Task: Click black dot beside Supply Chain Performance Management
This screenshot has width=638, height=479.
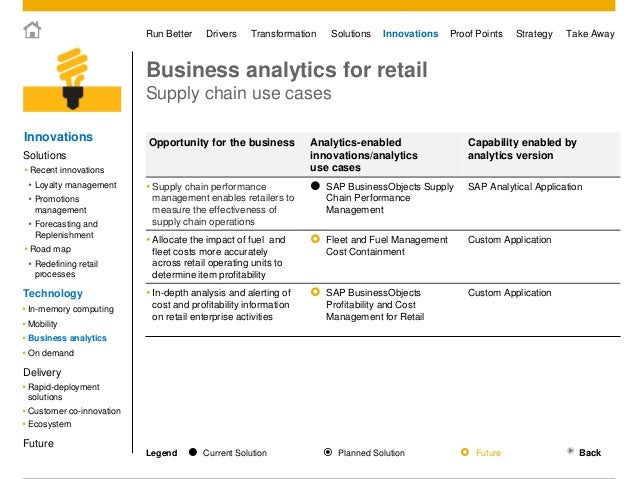Action: (x=315, y=186)
